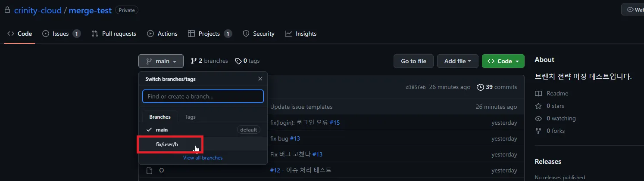This screenshot has width=644, height=181.
Task: Click the file icon for O
Action: pyautogui.click(x=150, y=171)
